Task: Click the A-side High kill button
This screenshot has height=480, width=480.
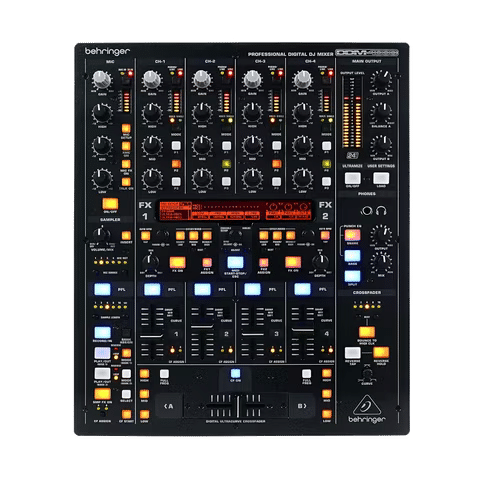Action: 144,373
